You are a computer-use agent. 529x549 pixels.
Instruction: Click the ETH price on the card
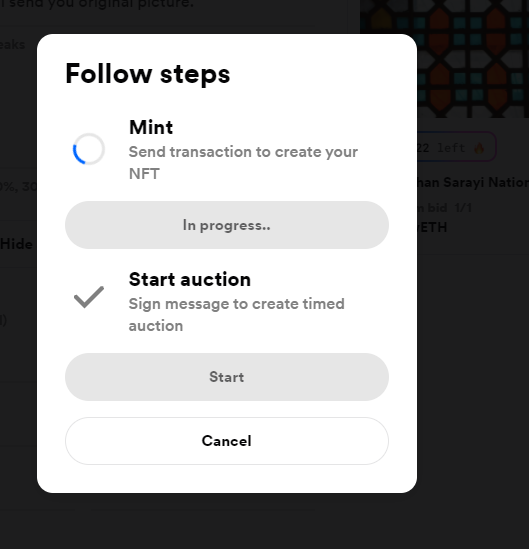(x=432, y=228)
